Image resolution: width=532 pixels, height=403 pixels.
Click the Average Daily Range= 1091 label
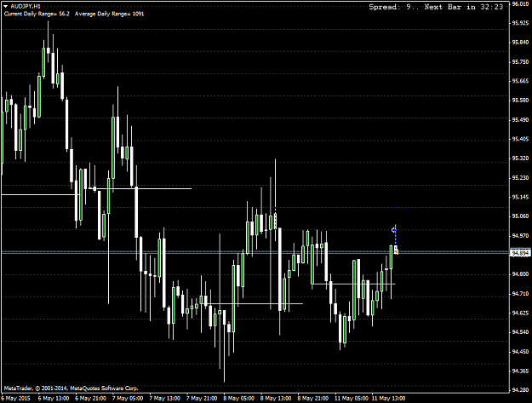(109, 14)
